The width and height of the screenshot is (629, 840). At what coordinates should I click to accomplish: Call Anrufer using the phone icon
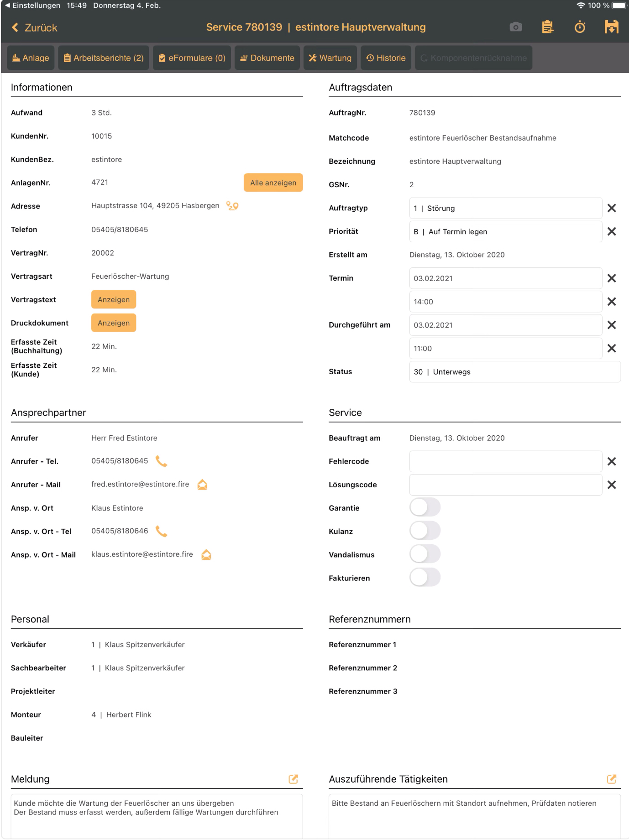tap(161, 461)
